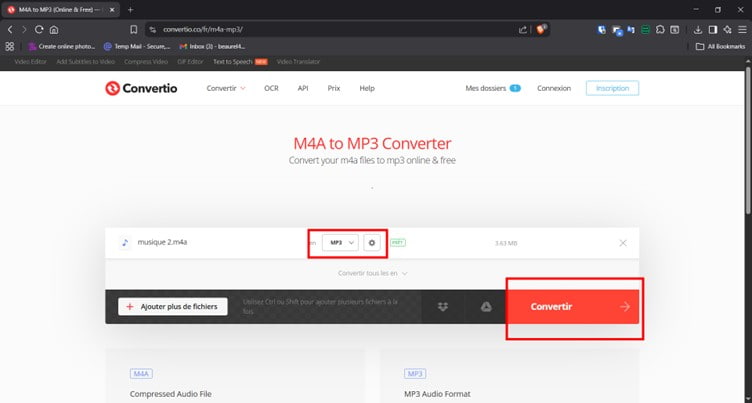752x403 pixels.
Task: Open the OCR menu item
Action: tap(271, 88)
